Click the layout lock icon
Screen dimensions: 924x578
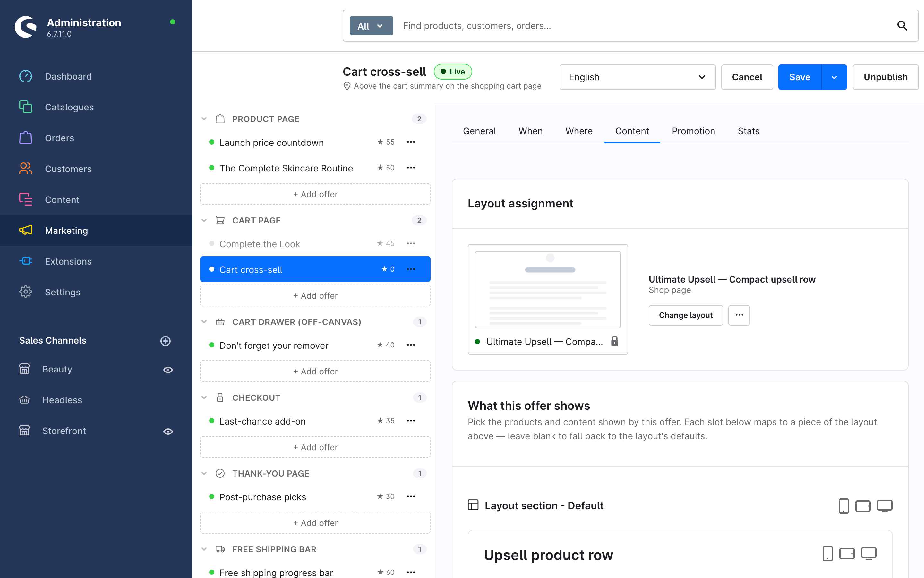click(x=614, y=341)
